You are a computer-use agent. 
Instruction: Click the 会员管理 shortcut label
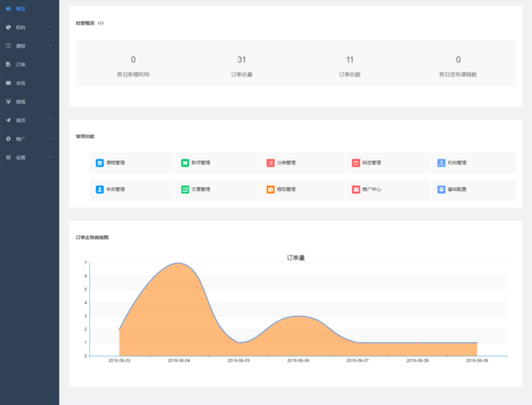coord(115,189)
